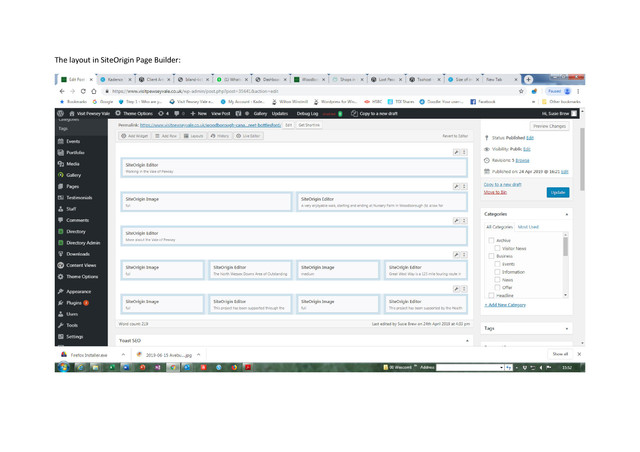Switch to the New Tab browser tab

point(501,80)
